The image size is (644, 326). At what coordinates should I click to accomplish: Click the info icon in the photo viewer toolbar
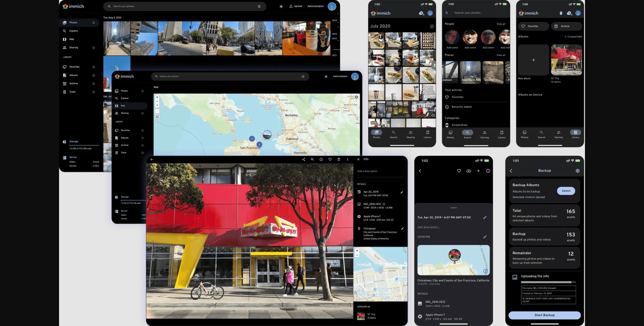point(321,159)
